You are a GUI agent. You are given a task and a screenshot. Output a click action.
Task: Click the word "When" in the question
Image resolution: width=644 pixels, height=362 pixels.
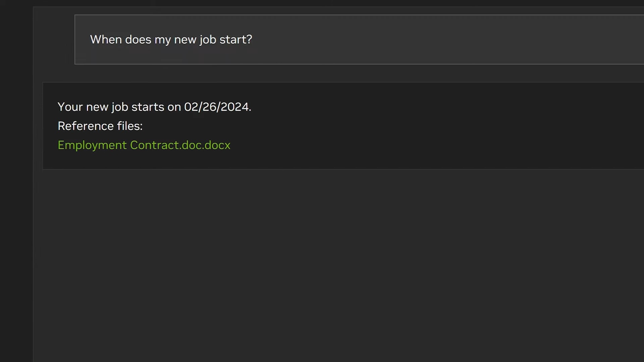106,40
